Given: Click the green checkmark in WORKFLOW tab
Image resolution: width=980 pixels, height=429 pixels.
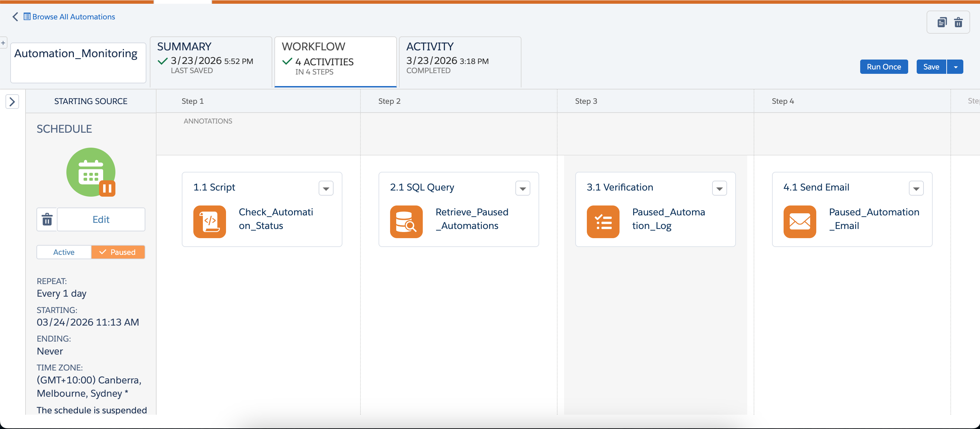Looking at the screenshot, I should (x=287, y=61).
